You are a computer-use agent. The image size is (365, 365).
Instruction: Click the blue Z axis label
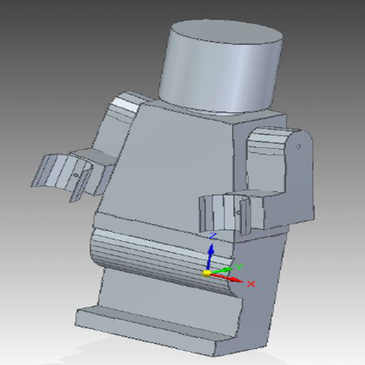pyautogui.click(x=212, y=236)
